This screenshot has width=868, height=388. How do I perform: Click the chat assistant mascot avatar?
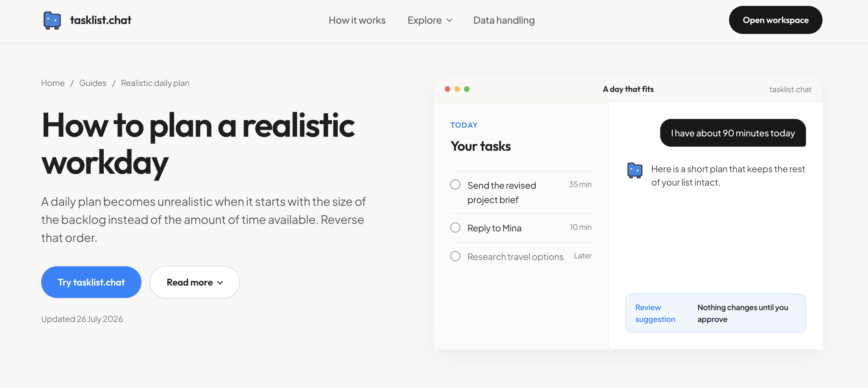tap(635, 170)
